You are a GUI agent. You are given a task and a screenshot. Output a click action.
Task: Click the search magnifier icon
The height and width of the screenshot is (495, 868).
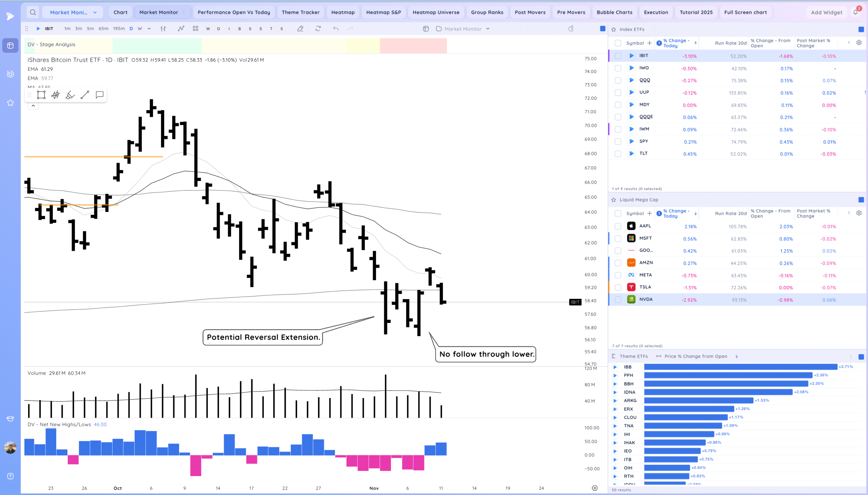[x=33, y=12]
